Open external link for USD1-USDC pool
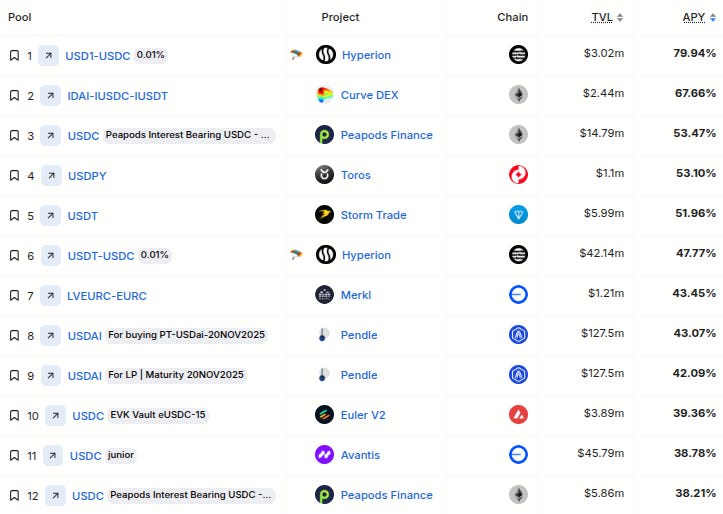The height and width of the screenshot is (514, 723). (48, 56)
